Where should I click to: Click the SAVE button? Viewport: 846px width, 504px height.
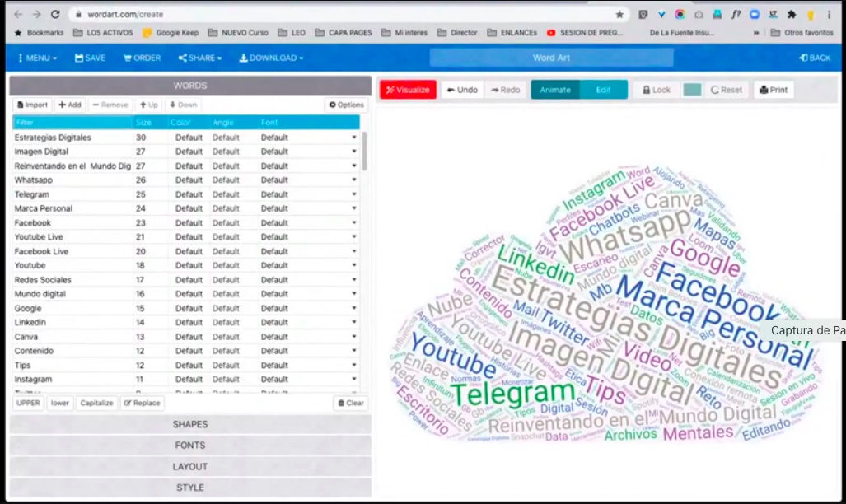pyautogui.click(x=90, y=58)
